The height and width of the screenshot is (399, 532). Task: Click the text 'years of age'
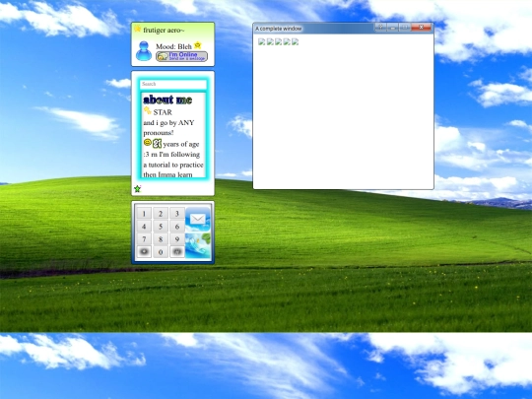[x=181, y=144]
